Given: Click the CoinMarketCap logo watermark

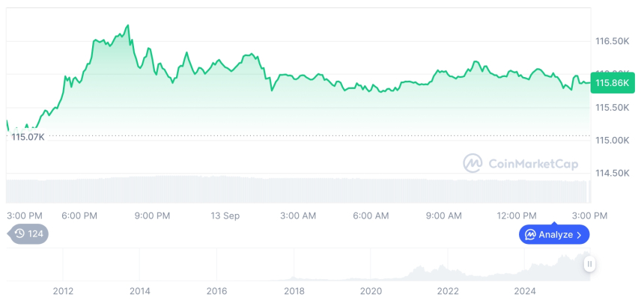Looking at the screenshot, I should [x=473, y=163].
